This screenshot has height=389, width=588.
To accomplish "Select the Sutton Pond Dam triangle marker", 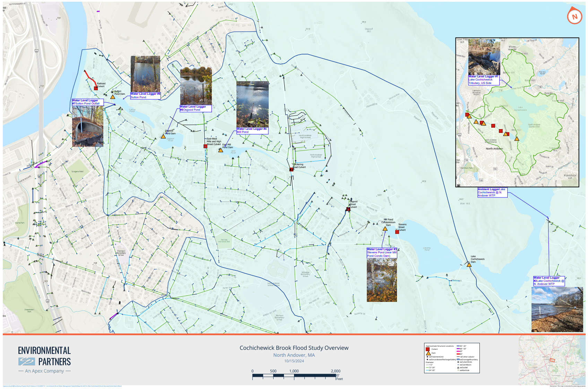I will point(113,98).
